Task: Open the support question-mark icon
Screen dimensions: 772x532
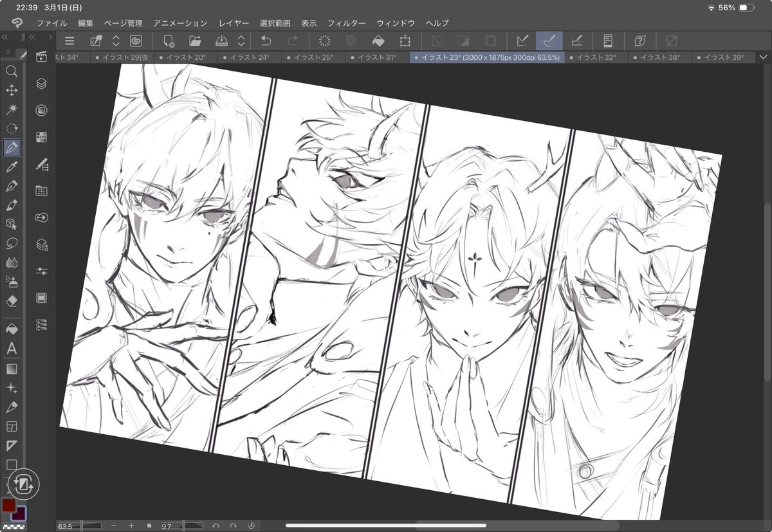Action: (x=640, y=41)
